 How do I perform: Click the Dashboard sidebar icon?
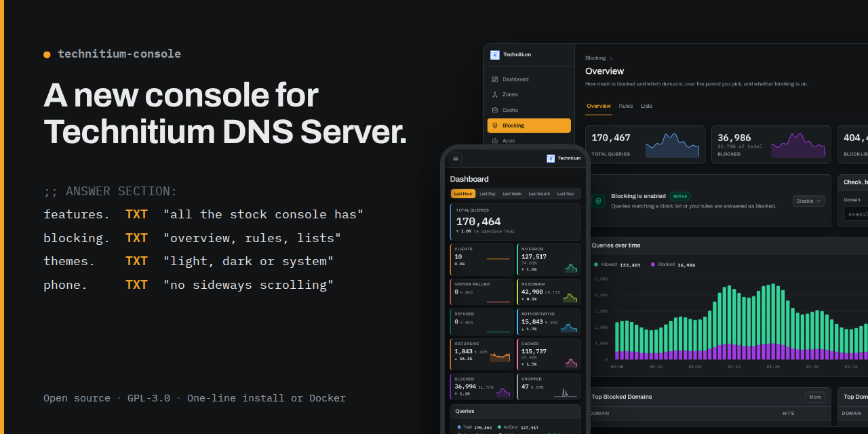(x=495, y=79)
